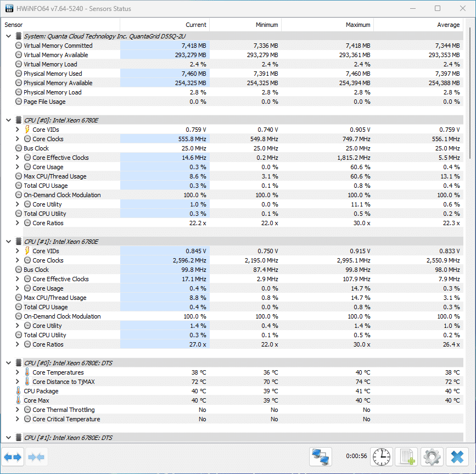476x474 pixels.
Task: Click lightning icon of CPU #0 Core VIDs
Action: 27,130
